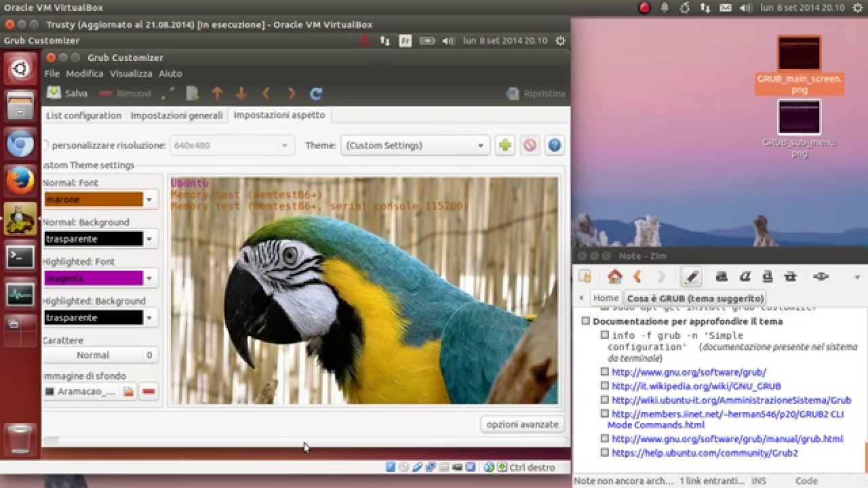Screen dimensions: 868x488
Task: Check the Documentazione per approfondire il tema box
Action: [x=585, y=321]
